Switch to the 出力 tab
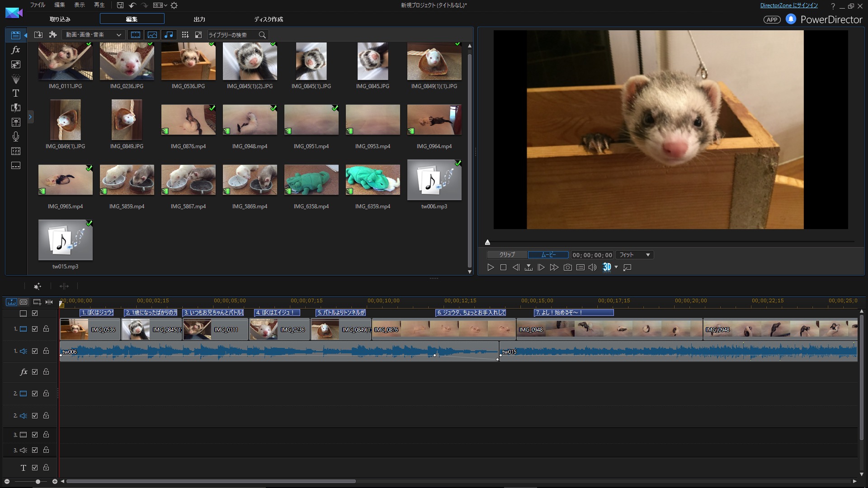This screenshot has width=868, height=488. [199, 19]
